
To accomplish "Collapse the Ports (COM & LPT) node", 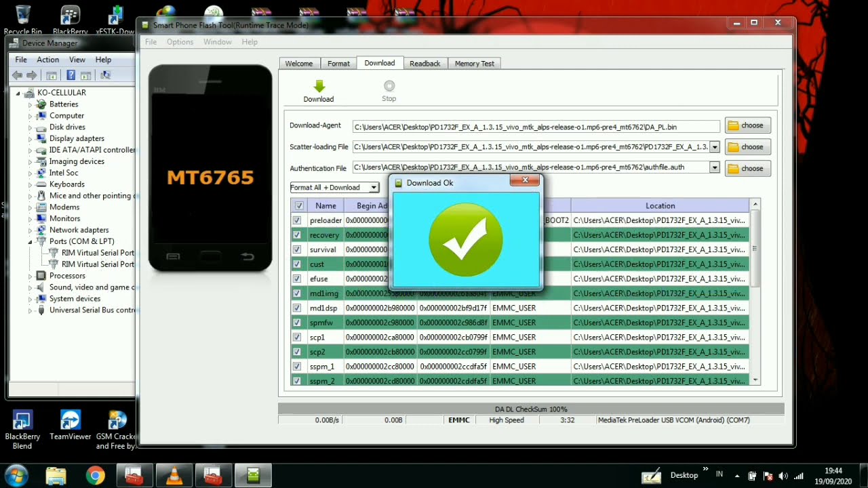I will pyautogui.click(x=30, y=242).
